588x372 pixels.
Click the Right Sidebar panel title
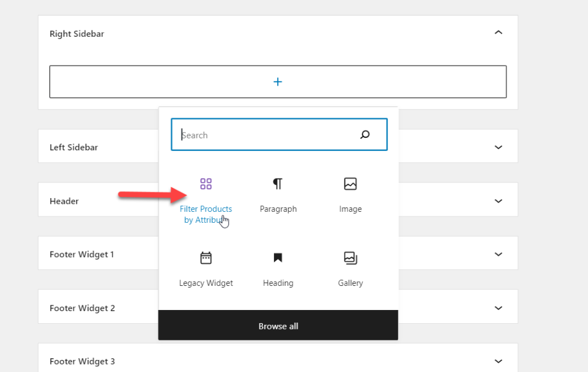76,34
